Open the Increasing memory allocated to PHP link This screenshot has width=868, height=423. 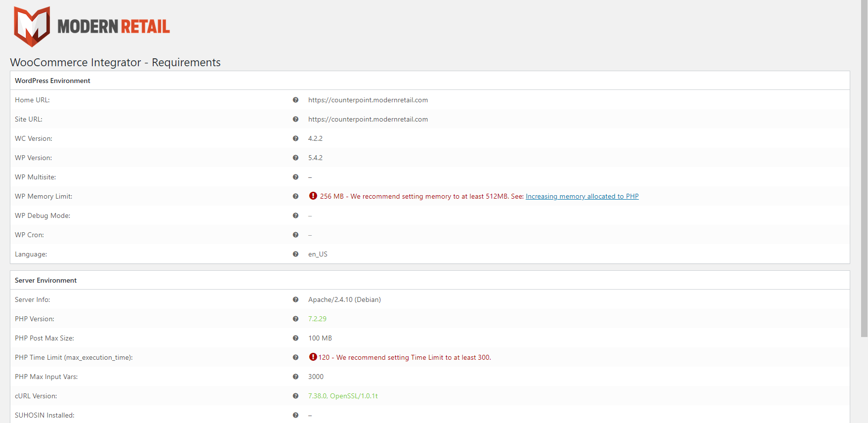[x=582, y=196]
